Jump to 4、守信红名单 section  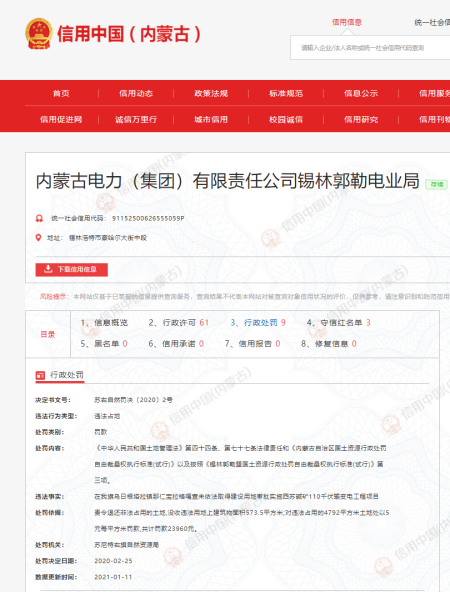point(339,322)
